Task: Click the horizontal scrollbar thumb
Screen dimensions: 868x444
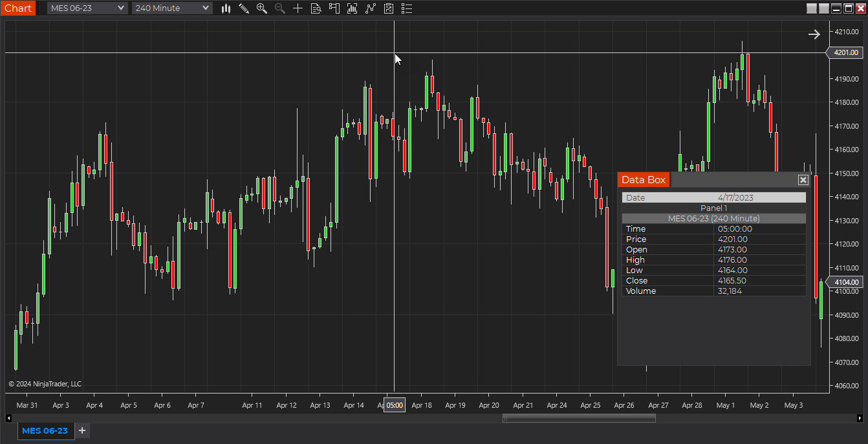Action: [x=579, y=418]
